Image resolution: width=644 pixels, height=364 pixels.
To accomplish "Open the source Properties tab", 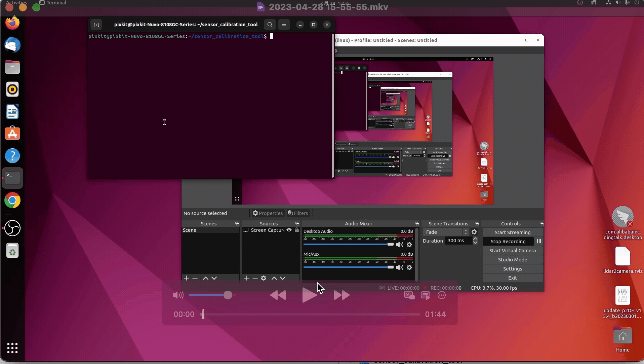I will click(268, 213).
